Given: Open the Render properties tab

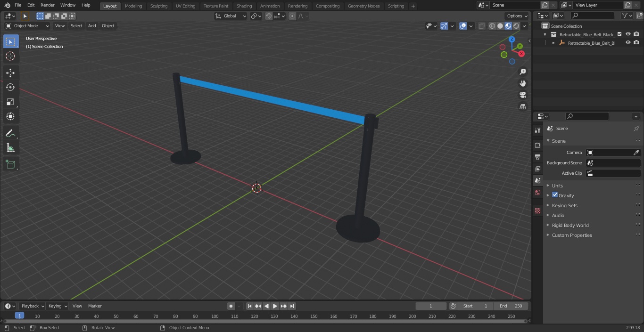Looking at the screenshot, I should click(x=537, y=145).
